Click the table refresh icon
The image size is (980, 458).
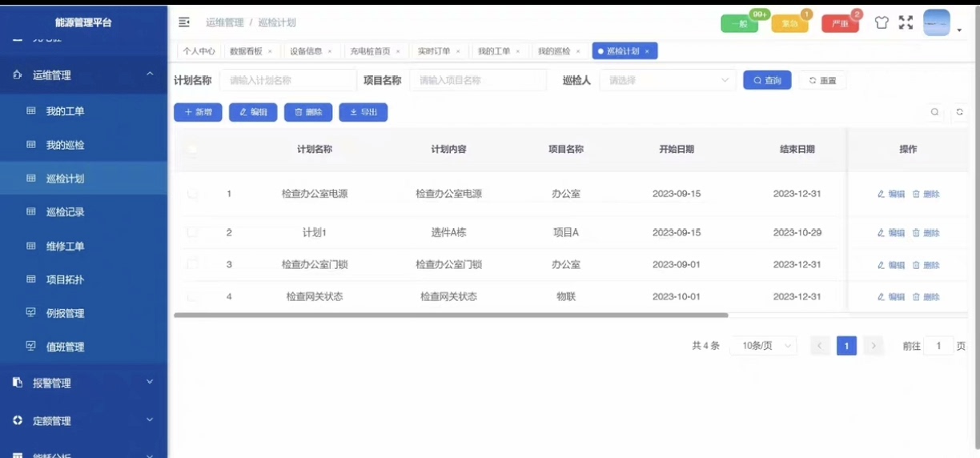(x=960, y=112)
